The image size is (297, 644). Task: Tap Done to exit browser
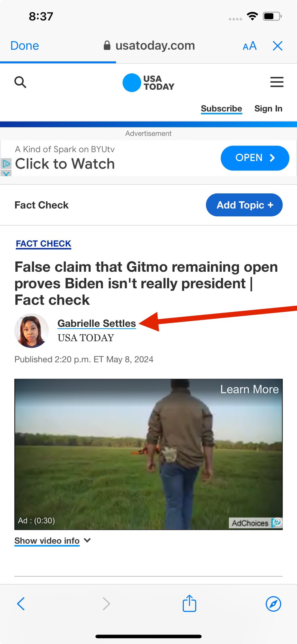24,46
